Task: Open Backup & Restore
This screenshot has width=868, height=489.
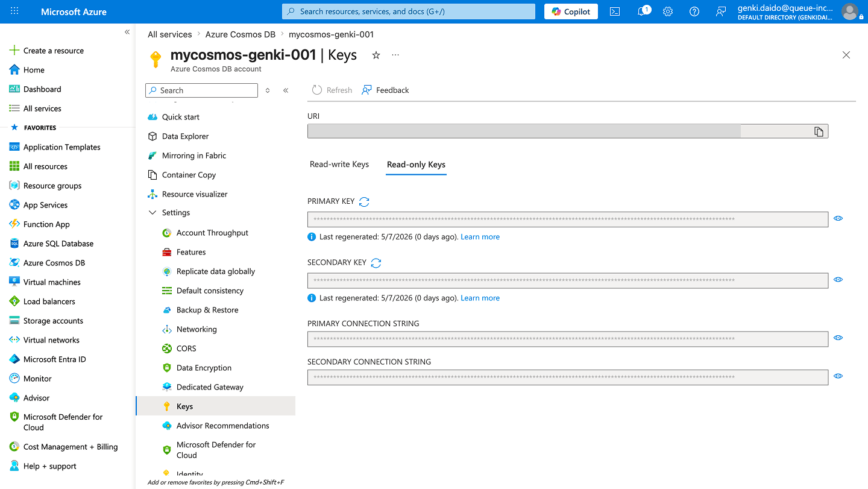Action: click(200, 310)
